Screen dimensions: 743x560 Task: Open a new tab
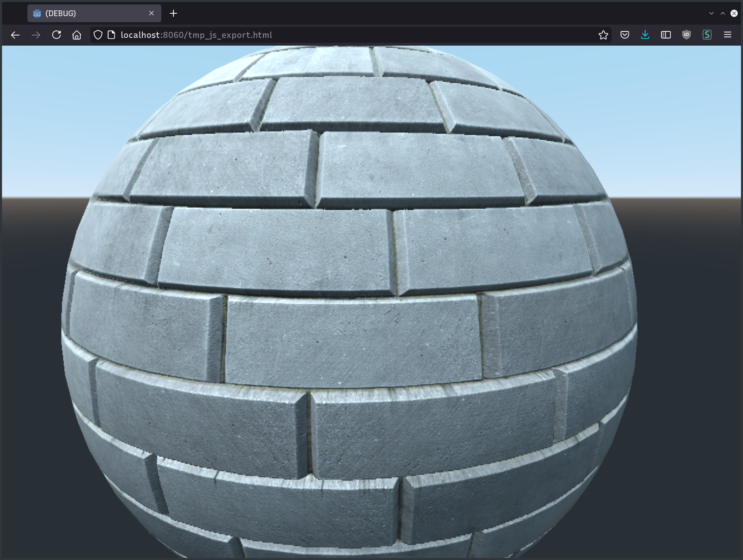(x=173, y=13)
